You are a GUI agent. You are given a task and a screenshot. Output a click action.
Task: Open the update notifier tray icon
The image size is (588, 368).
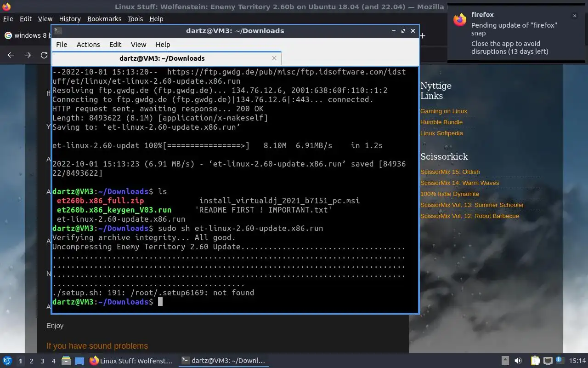(x=560, y=361)
